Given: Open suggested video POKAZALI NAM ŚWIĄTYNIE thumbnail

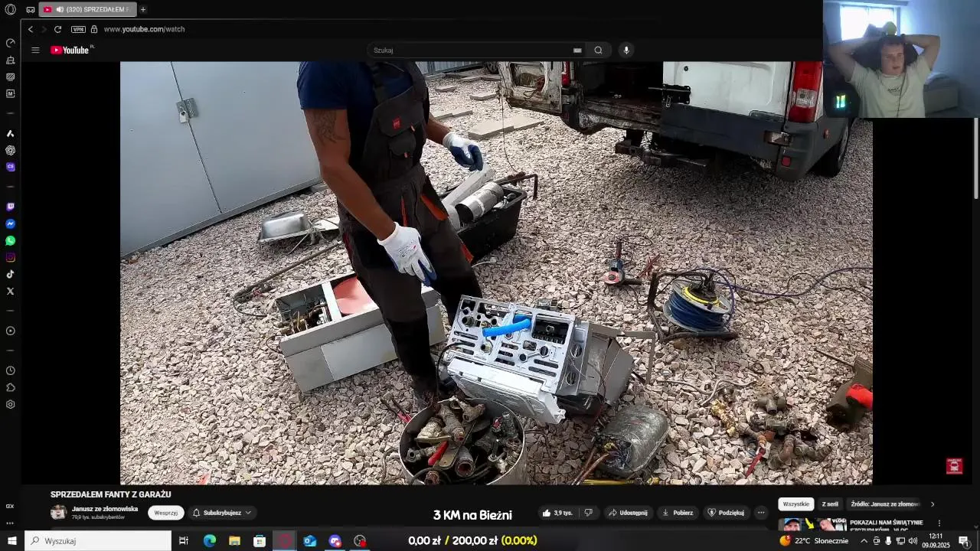Looking at the screenshot, I should click(812, 525).
